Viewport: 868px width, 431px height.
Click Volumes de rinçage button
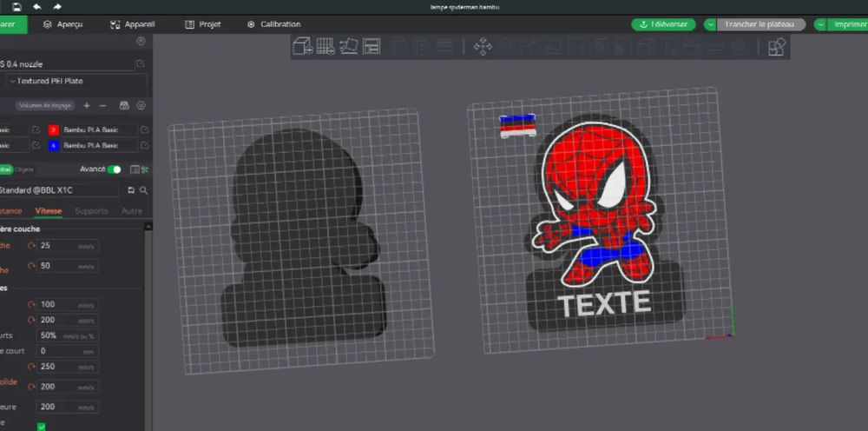click(45, 105)
